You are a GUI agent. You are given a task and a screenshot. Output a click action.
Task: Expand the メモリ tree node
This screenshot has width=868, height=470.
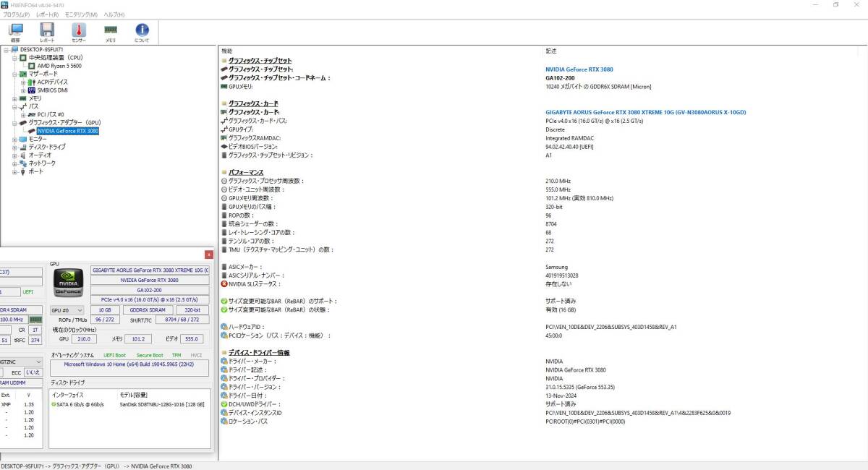click(x=14, y=98)
